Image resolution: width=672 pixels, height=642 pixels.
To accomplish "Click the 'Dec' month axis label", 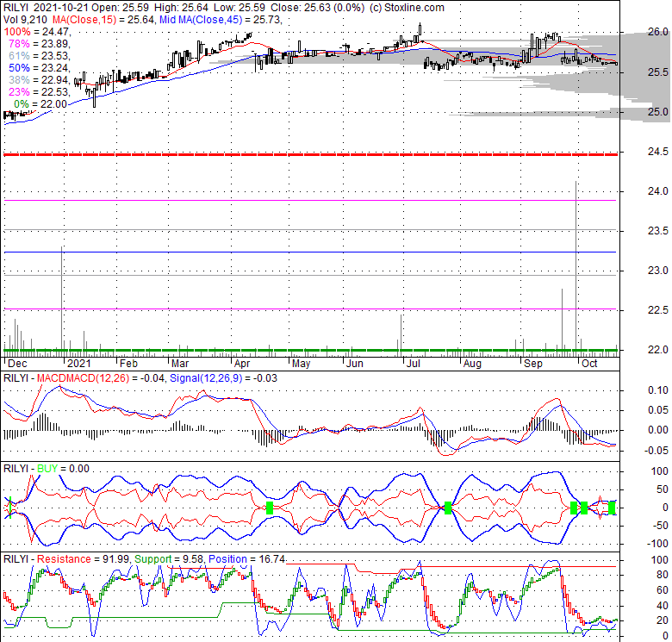I will point(17,364).
